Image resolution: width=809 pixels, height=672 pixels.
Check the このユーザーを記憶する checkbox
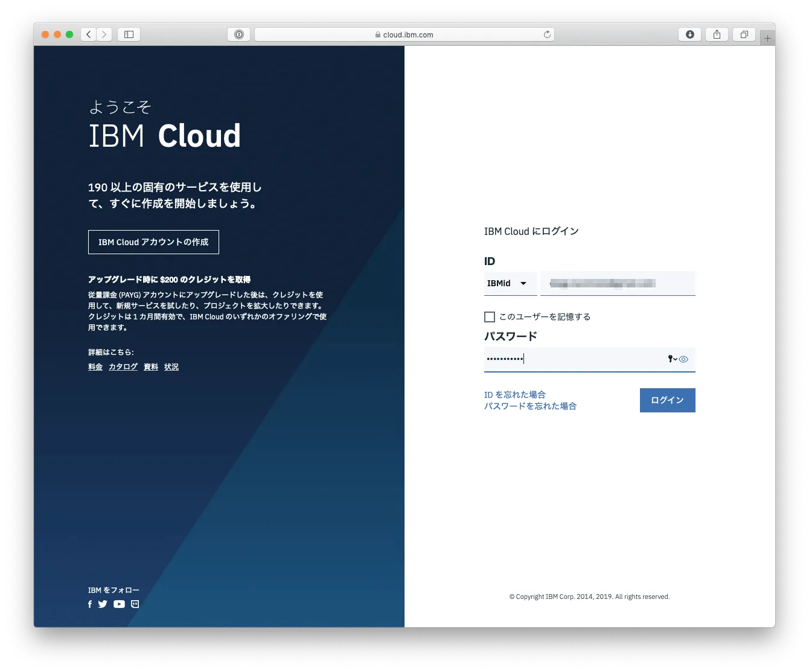pyautogui.click(x=490, y=317)
